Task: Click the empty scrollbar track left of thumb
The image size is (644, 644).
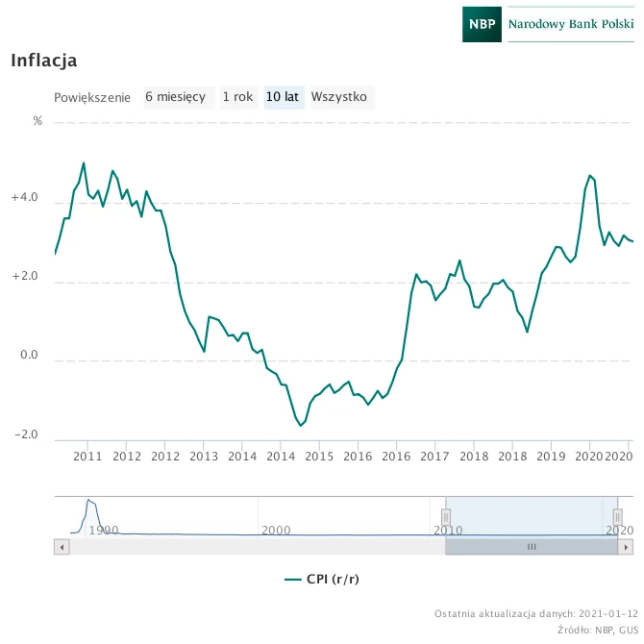Action: click(257, 547)
